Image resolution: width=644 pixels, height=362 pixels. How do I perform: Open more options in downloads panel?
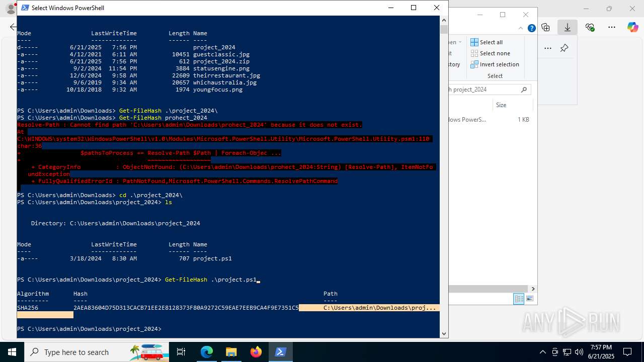(x=548, y=48)
